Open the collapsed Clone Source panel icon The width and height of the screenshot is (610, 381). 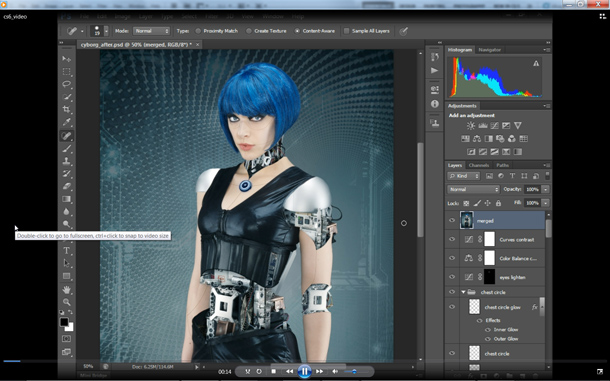pos(435,123)
